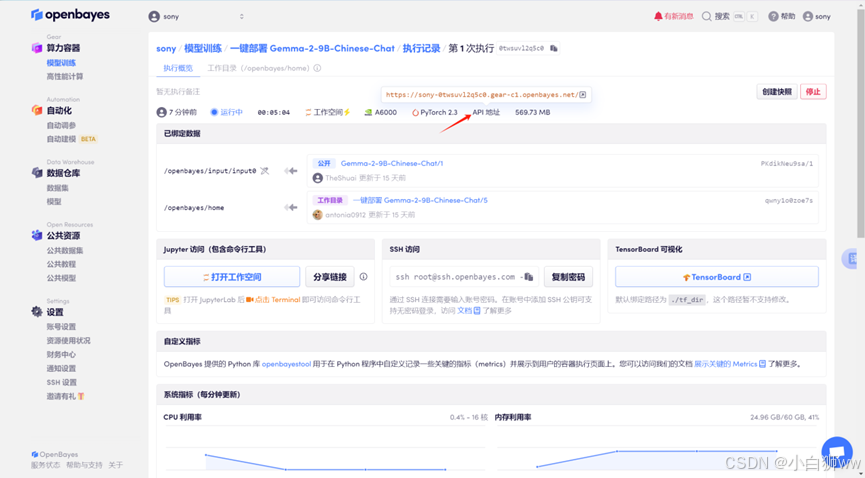Screen dimensions: 865x478
Task: Click the API 地址 label
Action: [x=486, y=113]
